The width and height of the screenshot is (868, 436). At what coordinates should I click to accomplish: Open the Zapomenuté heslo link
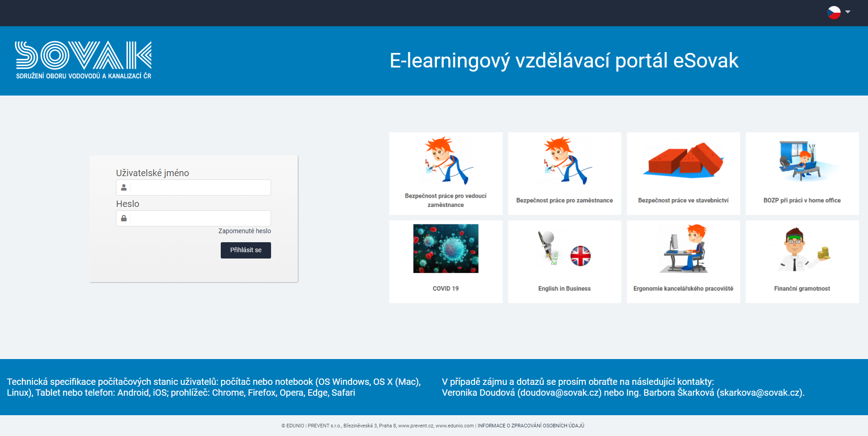coord(245,231)
